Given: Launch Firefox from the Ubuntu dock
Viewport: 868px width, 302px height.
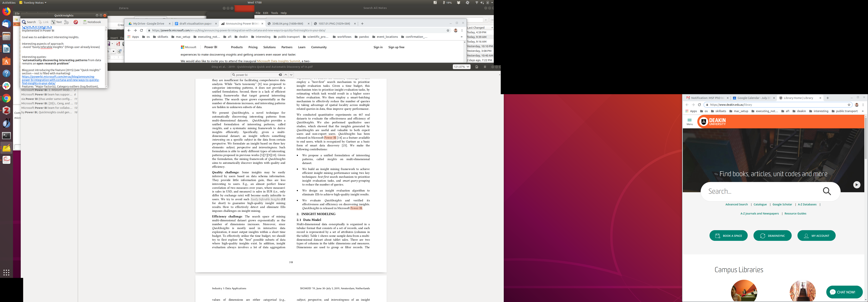Looking at the screenshot, I should 6,11.
